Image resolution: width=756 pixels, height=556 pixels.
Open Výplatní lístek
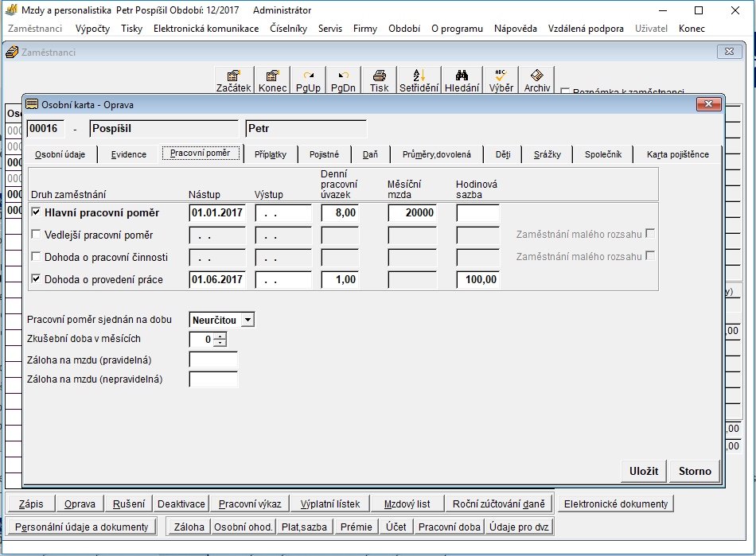point(330,504)
